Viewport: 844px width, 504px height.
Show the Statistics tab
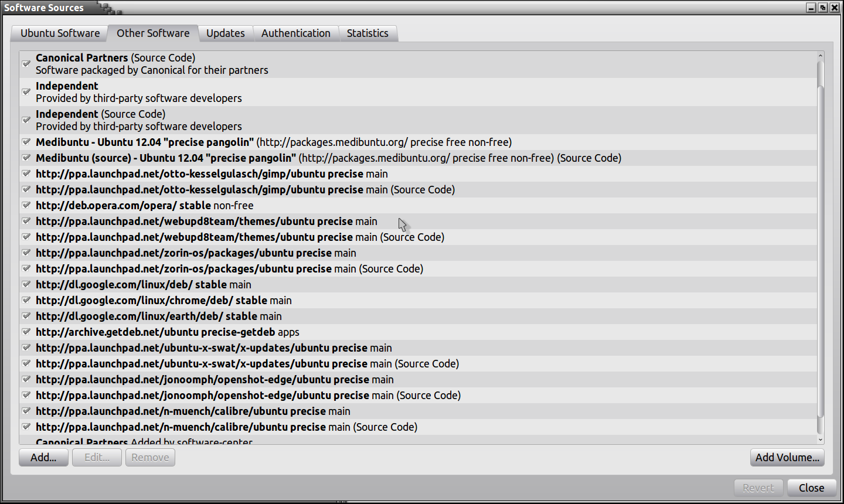(x=367, y=33)
